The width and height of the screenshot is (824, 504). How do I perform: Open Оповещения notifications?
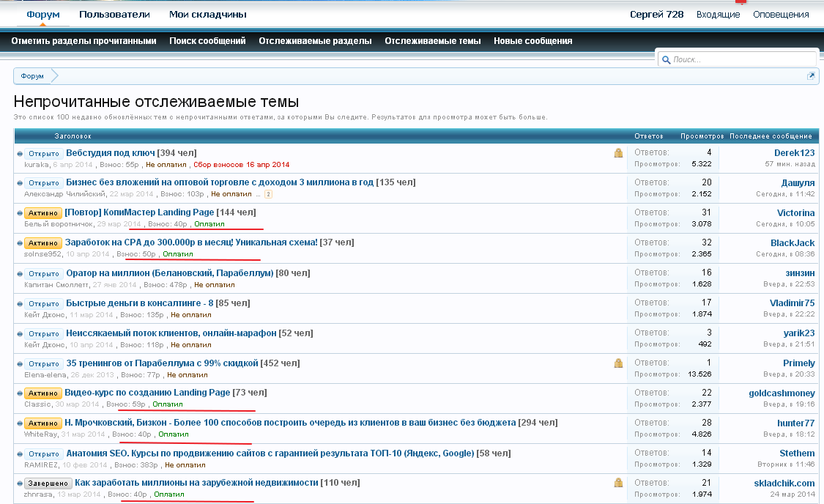[x=780, y=15]
